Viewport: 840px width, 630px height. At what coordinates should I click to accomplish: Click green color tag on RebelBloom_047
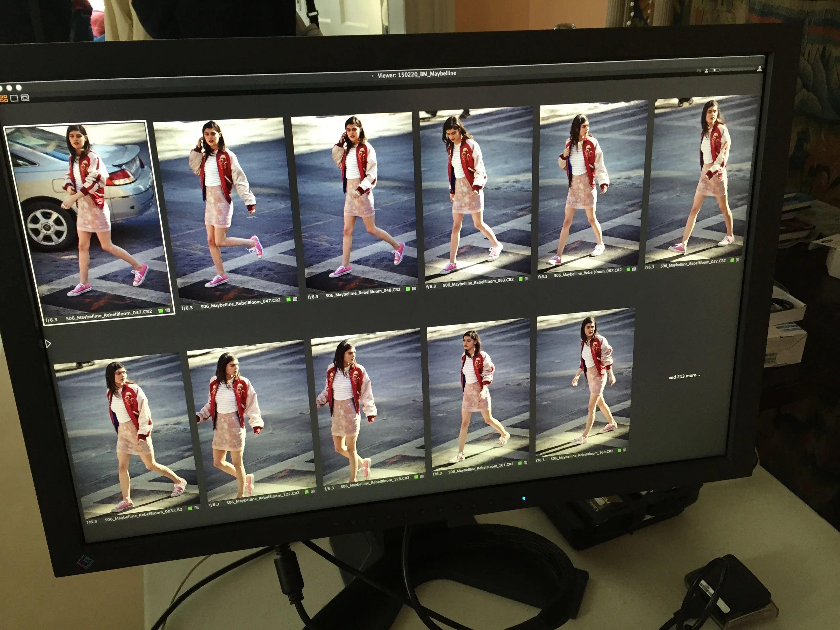click(x=289, y=299)
